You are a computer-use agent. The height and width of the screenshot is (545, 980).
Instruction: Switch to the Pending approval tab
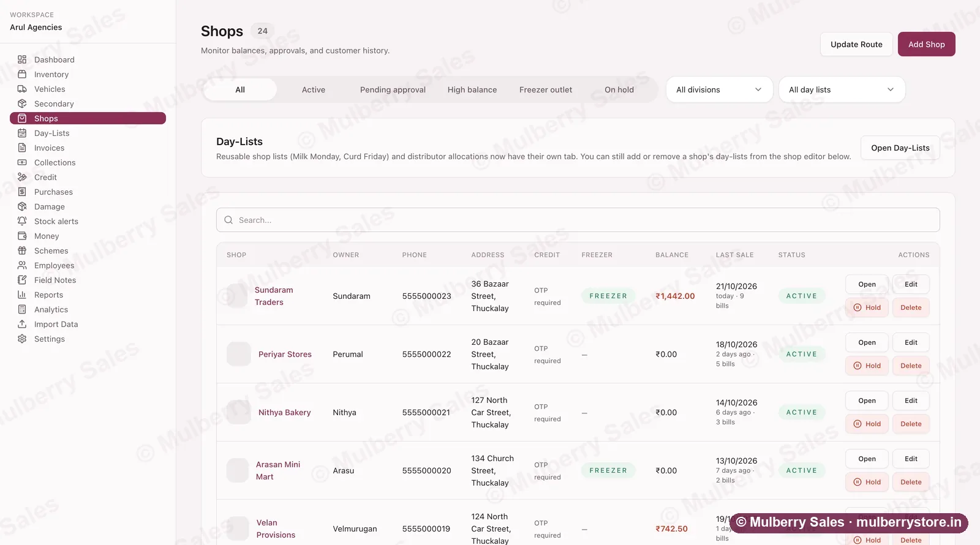393,89
